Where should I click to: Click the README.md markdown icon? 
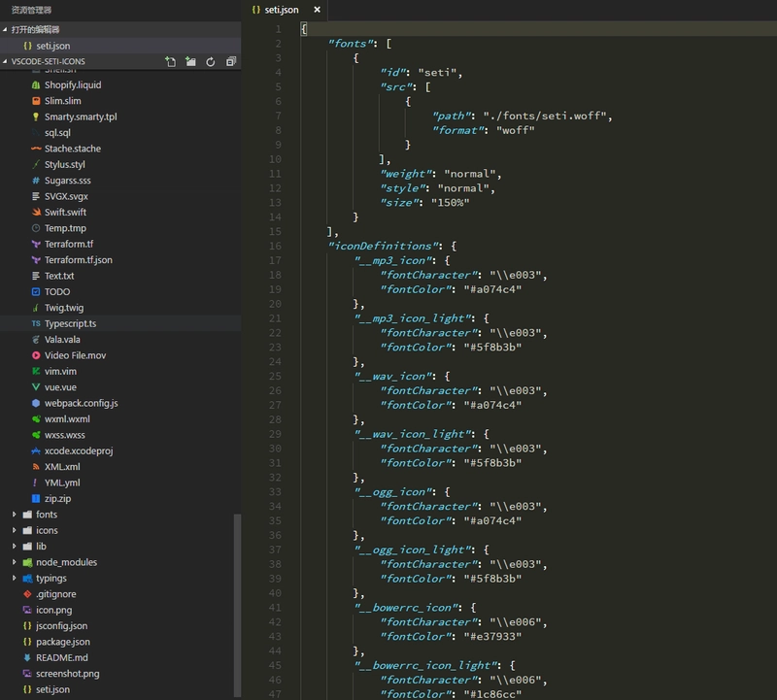tap(27, 657)
